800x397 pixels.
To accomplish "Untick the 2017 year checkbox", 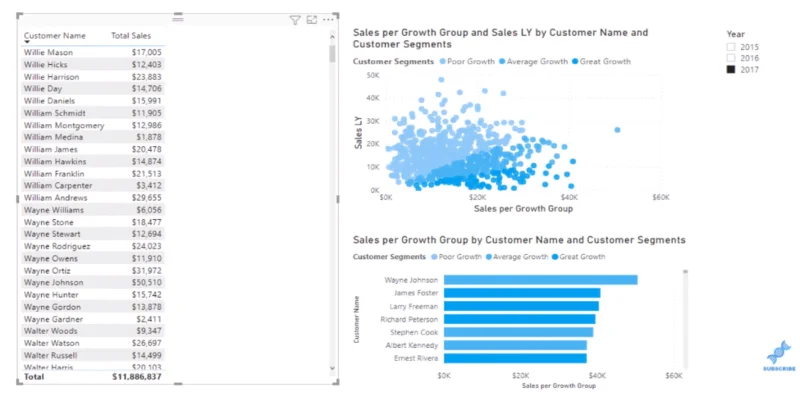I will click(x=731, y=69).
